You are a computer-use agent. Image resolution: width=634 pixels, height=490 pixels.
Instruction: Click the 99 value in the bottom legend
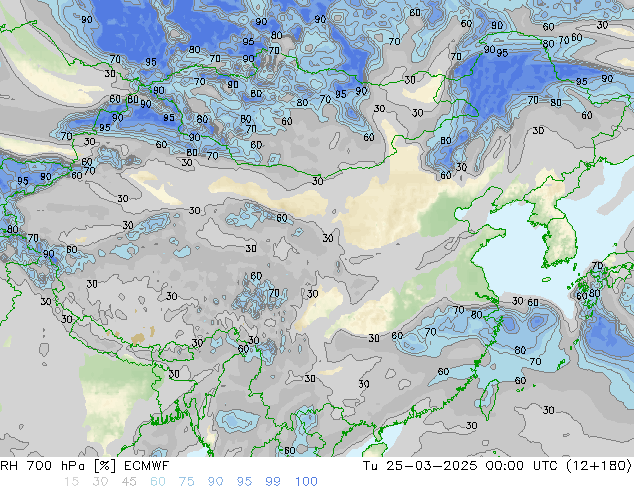273,482
